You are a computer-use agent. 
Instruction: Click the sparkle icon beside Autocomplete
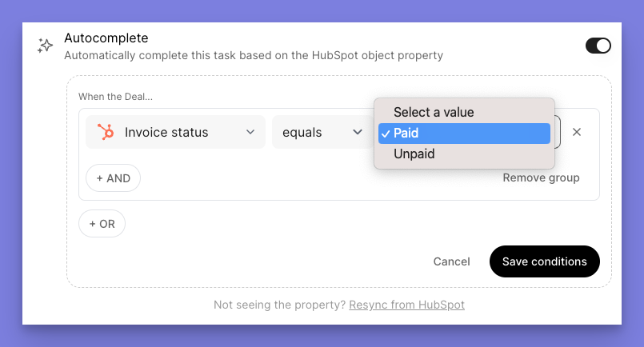tap(46, 46)
